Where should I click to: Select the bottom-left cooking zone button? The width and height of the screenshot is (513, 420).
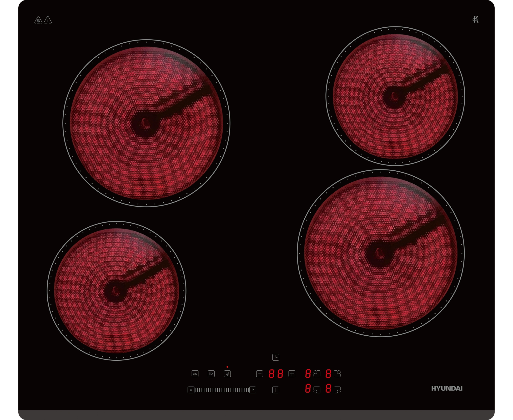tap(317, 390)
